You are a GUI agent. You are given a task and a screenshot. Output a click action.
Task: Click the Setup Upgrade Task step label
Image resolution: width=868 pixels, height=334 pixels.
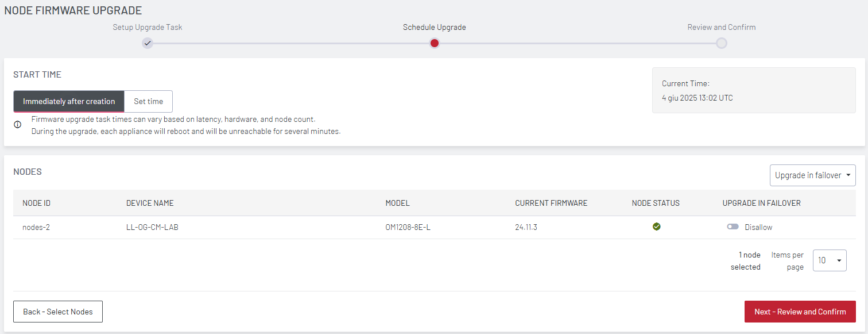tap(148, 27)
